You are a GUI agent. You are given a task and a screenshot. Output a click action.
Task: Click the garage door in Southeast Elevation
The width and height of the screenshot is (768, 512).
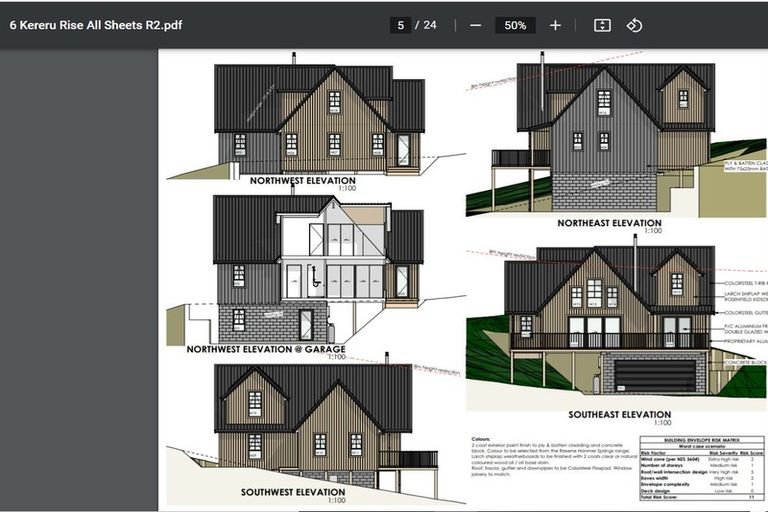[x=654, y=375]
